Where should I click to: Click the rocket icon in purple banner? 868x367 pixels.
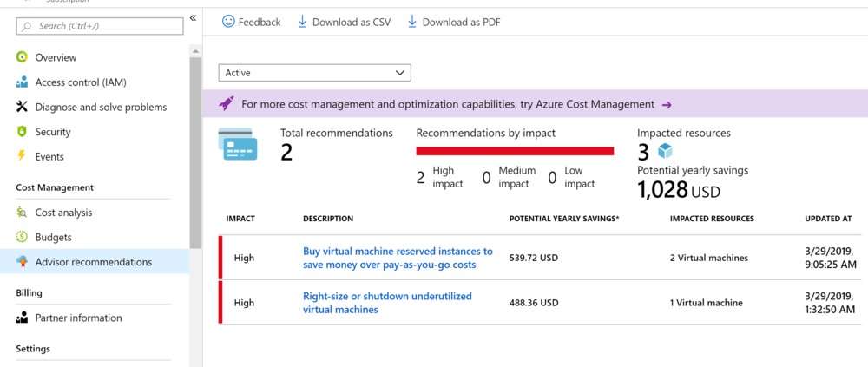tap(227, 103)
